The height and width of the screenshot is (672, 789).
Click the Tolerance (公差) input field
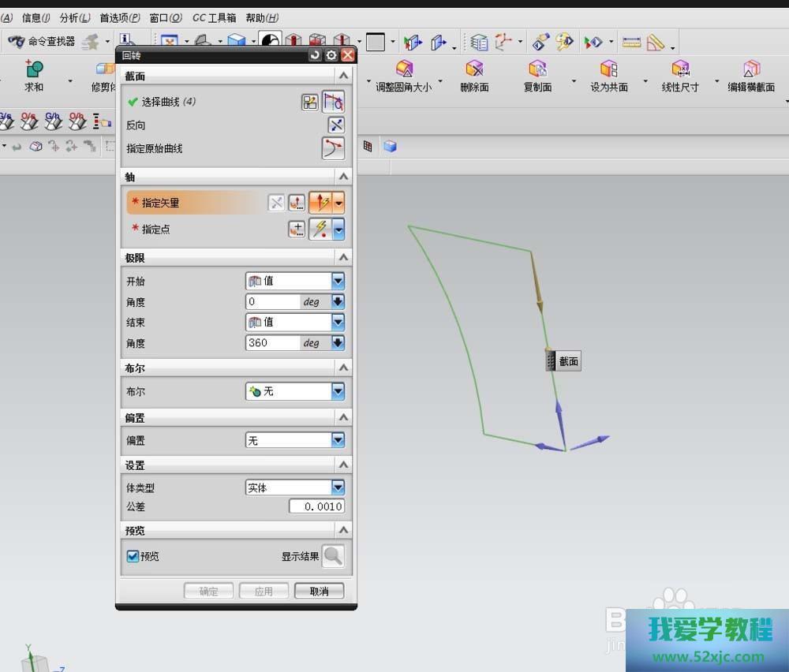[316, 506]
